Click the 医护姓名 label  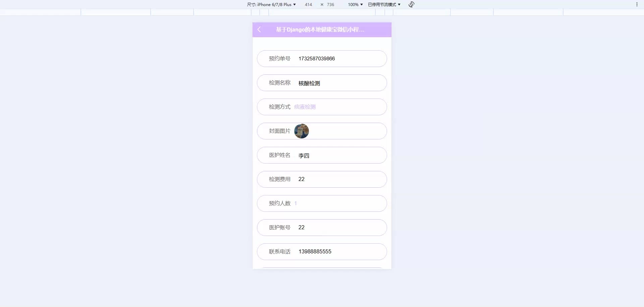click(279, 155)
